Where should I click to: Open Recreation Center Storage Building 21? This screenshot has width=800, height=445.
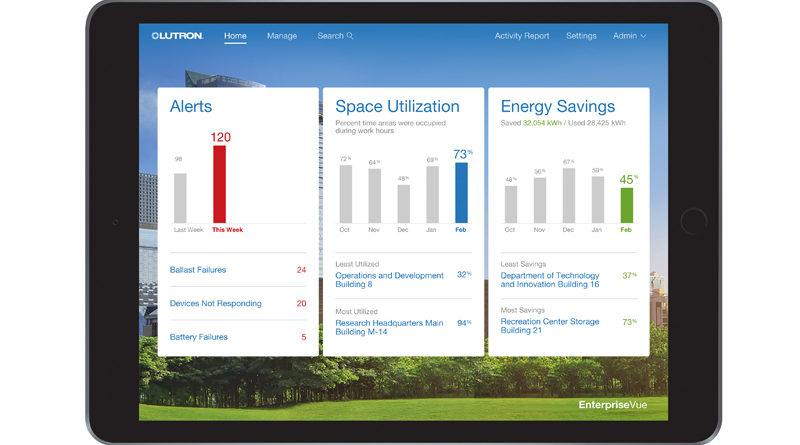pyautogui.click(x=550, y=326)
